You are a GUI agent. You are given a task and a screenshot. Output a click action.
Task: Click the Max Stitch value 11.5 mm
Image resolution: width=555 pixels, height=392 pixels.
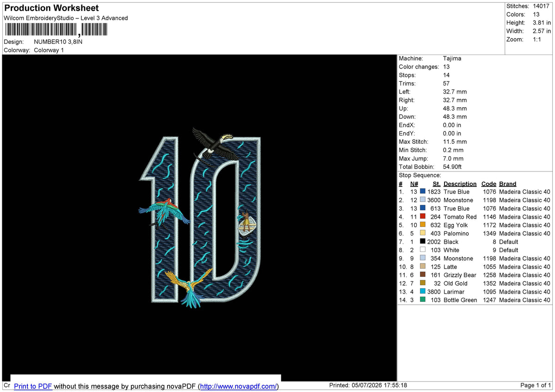(x=455, y=141)
